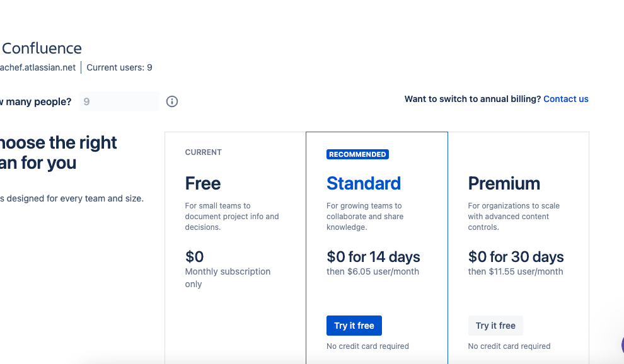Start Standard plan with Try it free
This screenshot has width=624, height=364.
click(354, 326)
